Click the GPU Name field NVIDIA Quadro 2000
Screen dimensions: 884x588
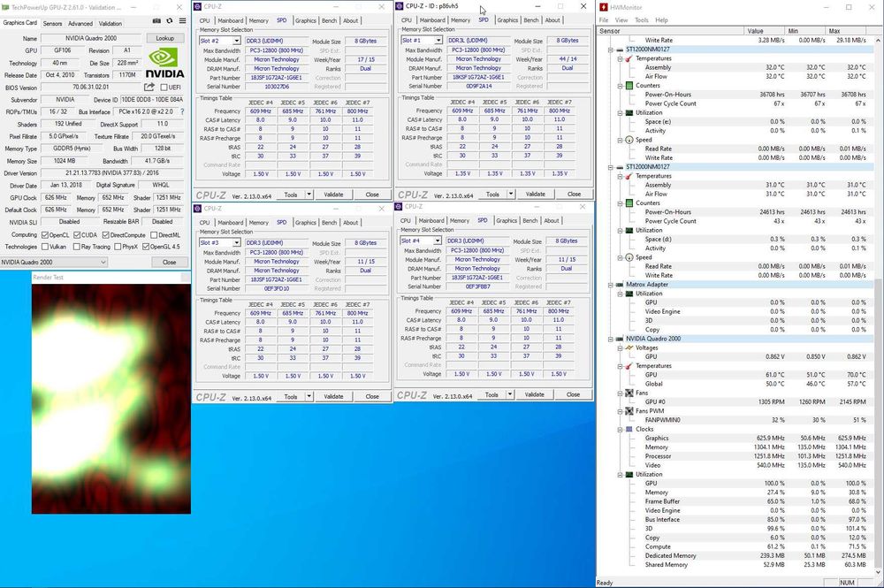(91, 38)
